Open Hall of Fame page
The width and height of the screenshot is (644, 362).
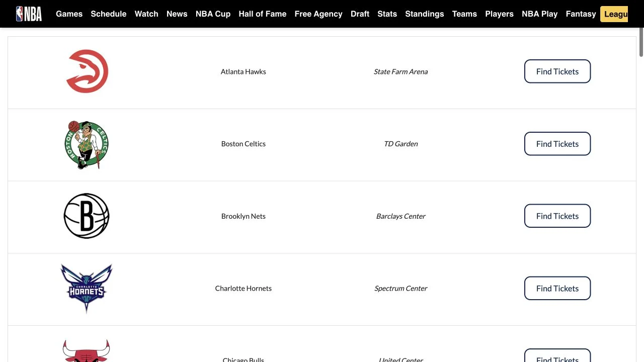(x=263, y=14)
